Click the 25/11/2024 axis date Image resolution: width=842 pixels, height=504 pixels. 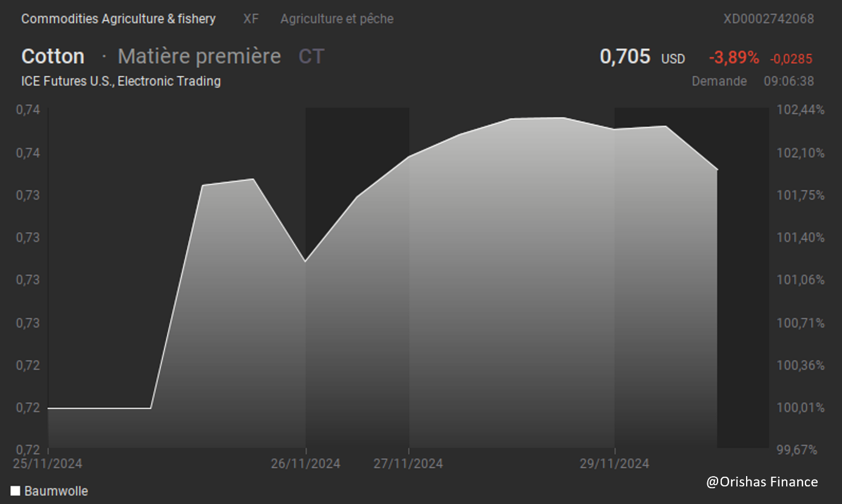[x=47, y=463]
